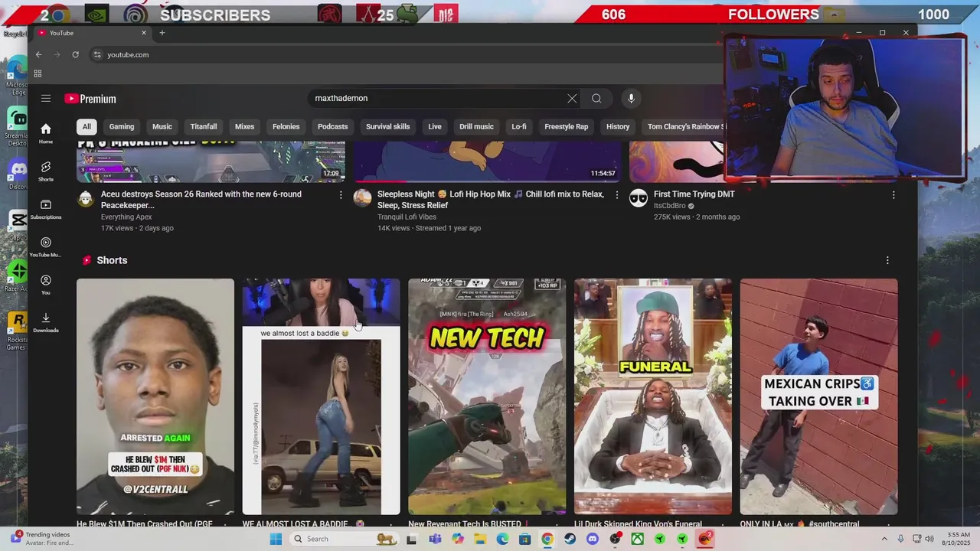
Task: Click the YouTube Premium logo
Action: coord(90,99)
